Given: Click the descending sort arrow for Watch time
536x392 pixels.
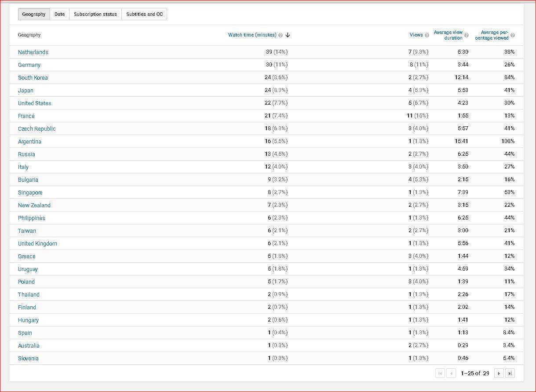Looking at the screenshot, I should [288, 35].
